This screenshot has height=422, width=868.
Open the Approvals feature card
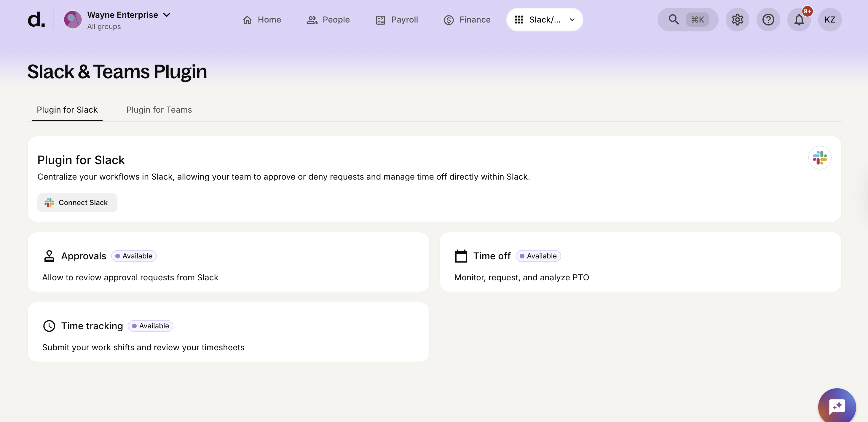(x=228, y=262)
